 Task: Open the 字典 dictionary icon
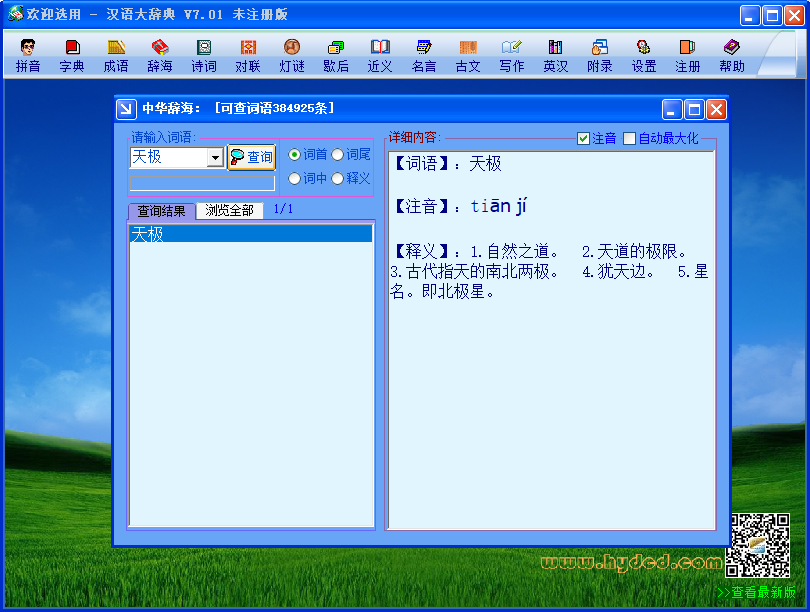pyautogui.click(x=72, y=56)
